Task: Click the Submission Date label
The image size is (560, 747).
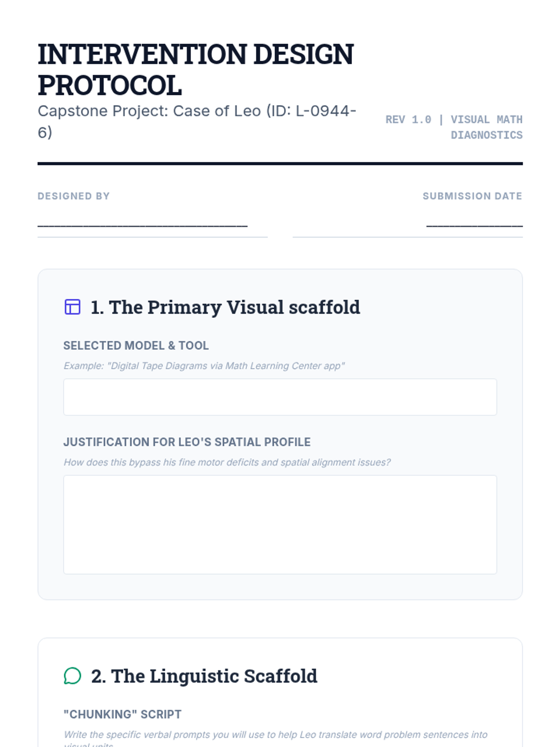Action: pyautogui.click(x=472, y=196)
